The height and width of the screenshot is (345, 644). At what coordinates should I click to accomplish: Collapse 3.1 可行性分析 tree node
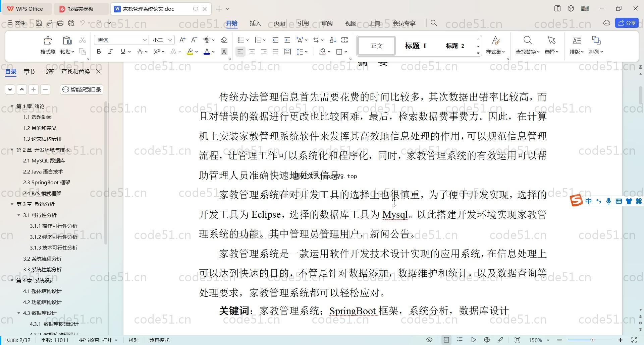point(19,215)
